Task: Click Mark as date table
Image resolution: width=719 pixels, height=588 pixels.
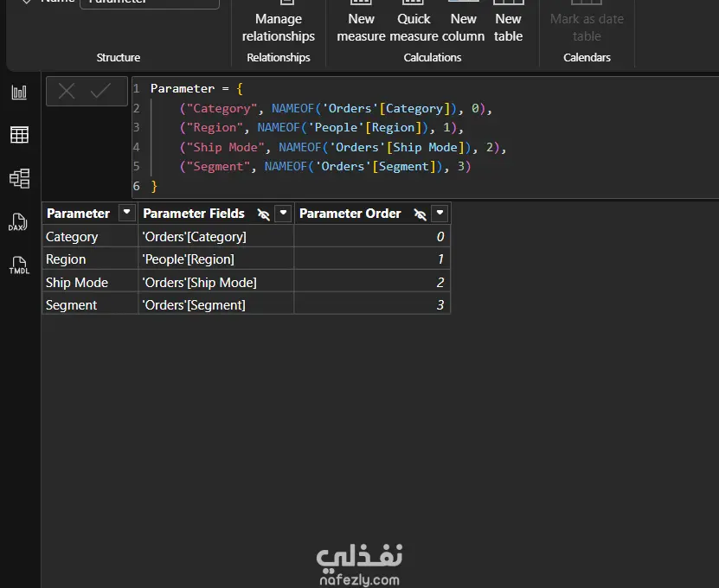Action: (x=587, y=23)
